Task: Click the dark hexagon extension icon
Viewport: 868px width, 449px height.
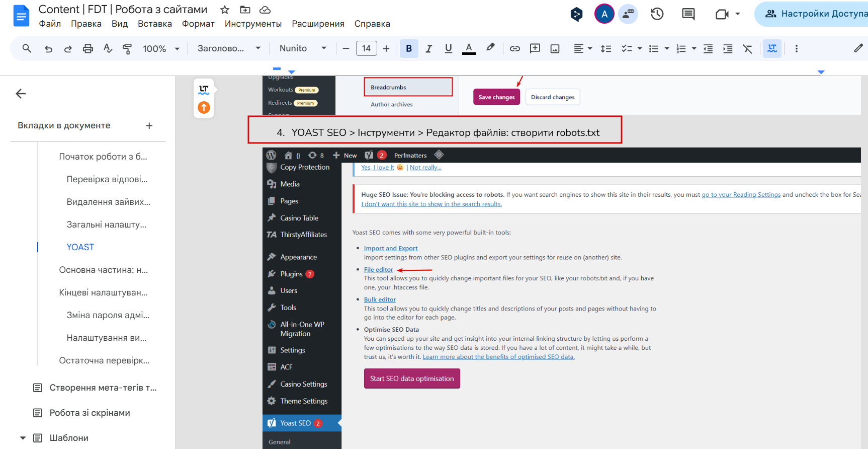Action: (x=576, y=14)
